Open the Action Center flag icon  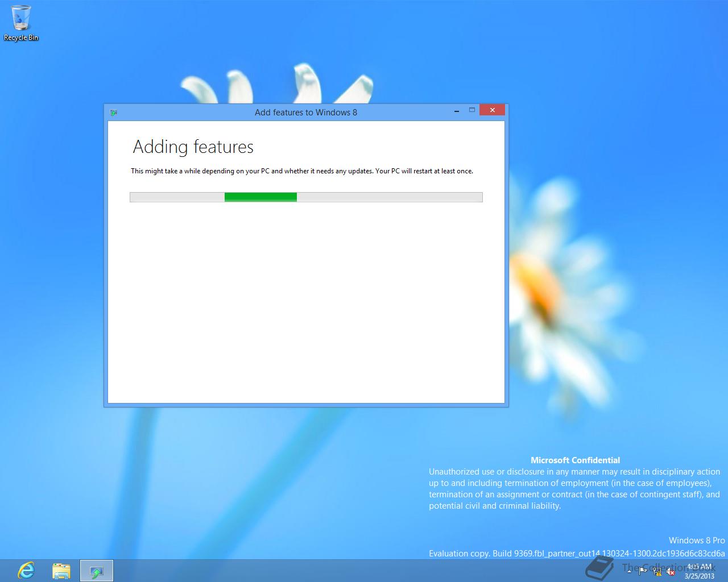point(643,571)
